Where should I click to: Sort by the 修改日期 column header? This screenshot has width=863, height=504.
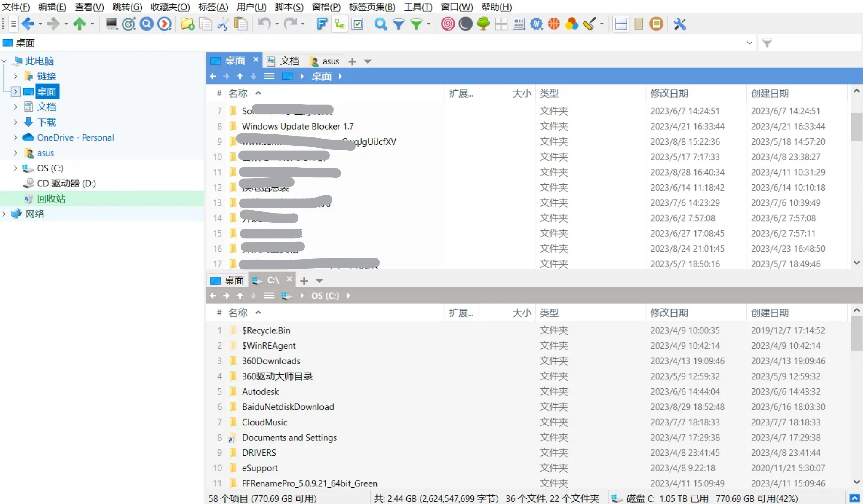[x=669, y=93]
